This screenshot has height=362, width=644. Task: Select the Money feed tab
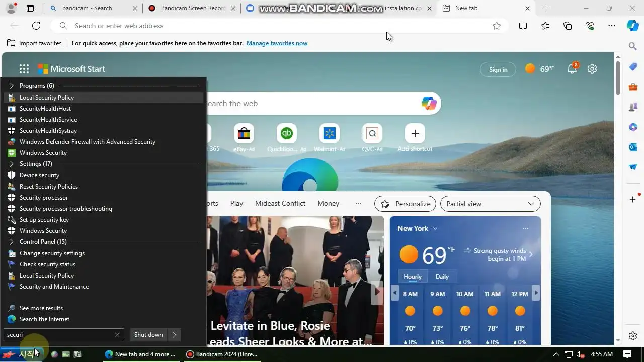point(328,203)
